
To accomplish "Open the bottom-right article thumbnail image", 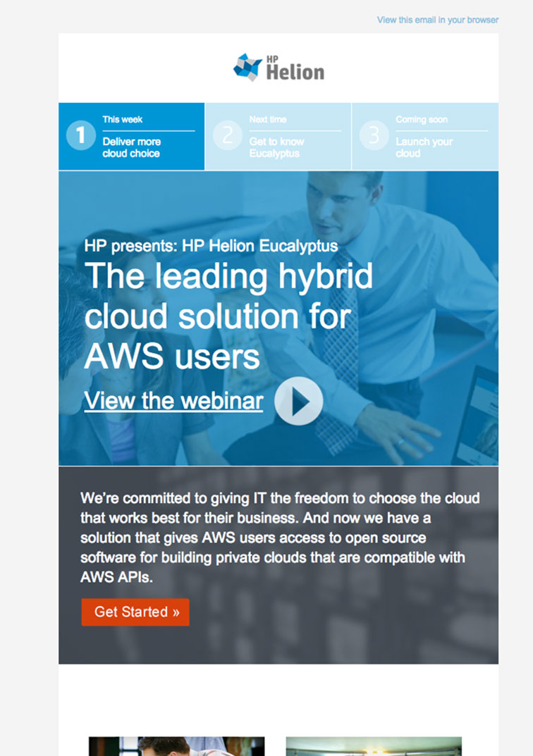I will (x=374, y=746).
